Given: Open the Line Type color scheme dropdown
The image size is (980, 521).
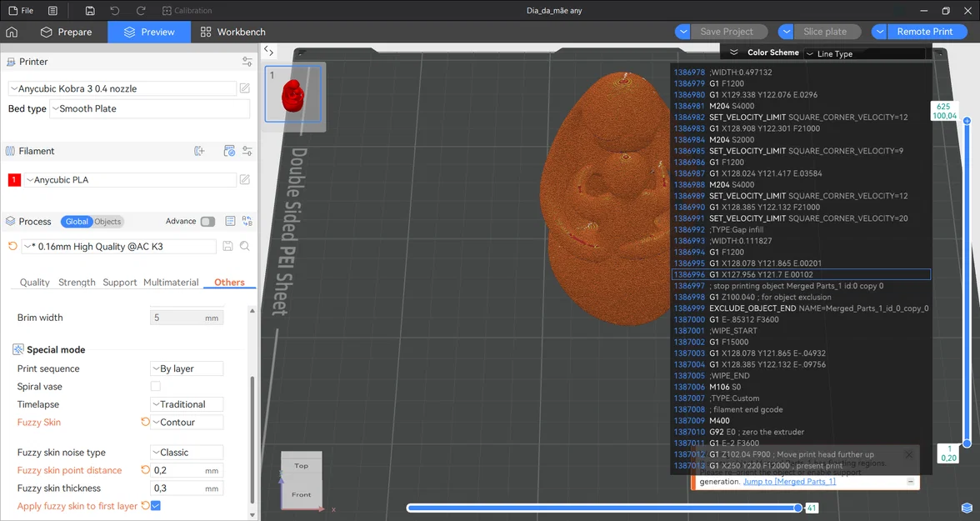Looking at the screenshot, I should click(x=865, y=54).
